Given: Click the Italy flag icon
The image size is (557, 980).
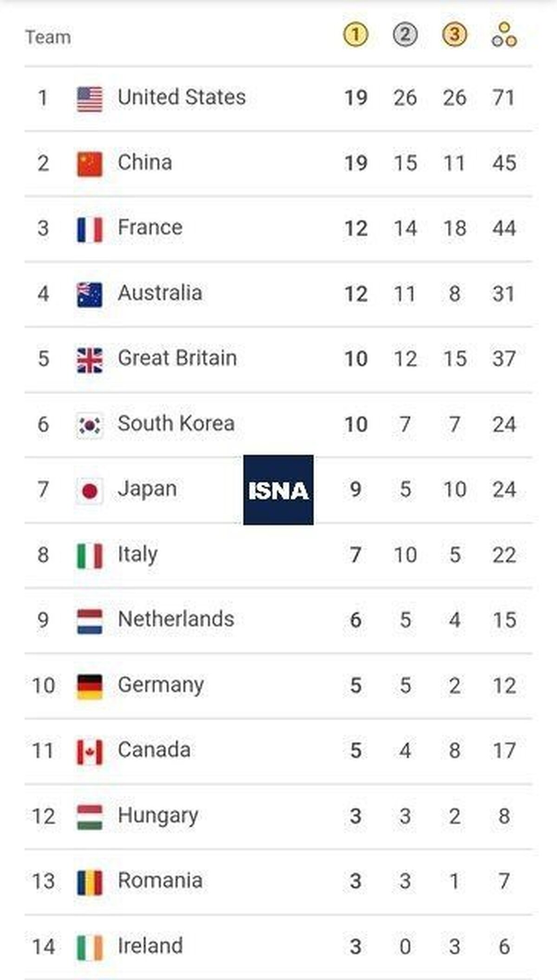Looking at the screenshot, I should coord(90,556).
